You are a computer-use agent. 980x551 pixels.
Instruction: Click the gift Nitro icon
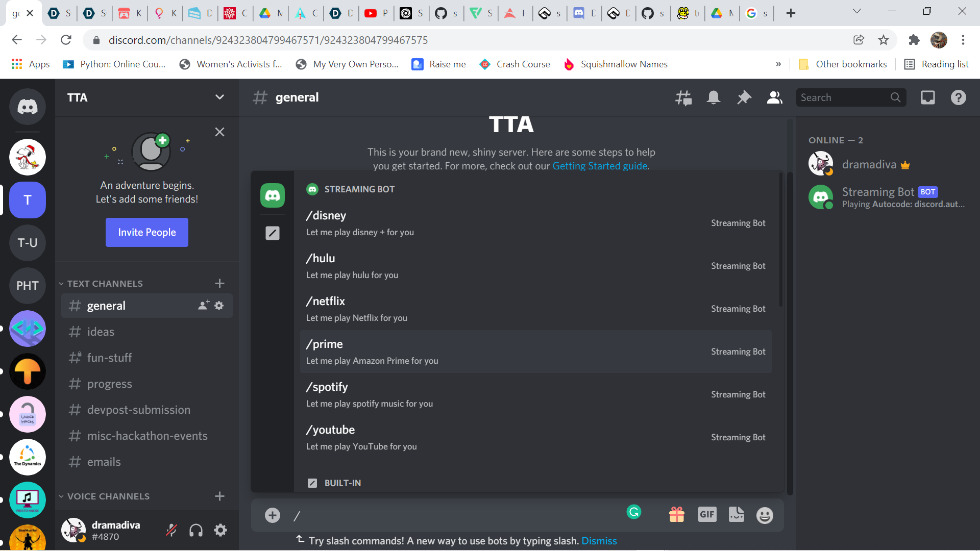coord(676,515)
